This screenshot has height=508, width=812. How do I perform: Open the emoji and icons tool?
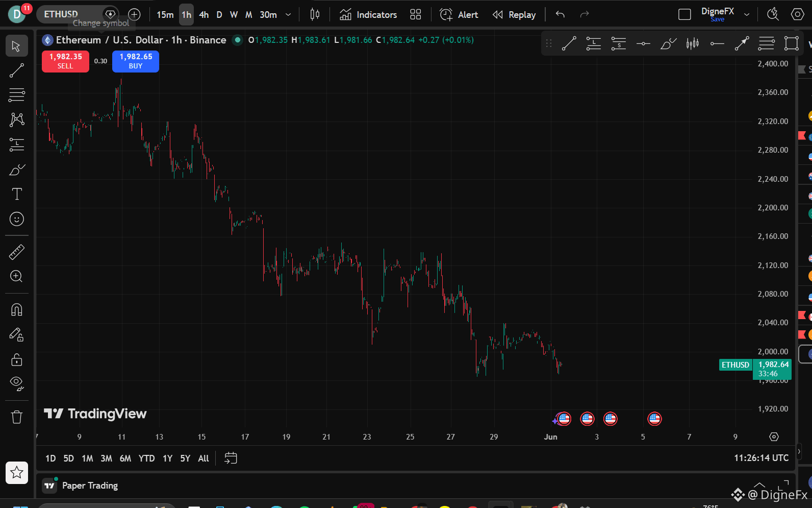[x=16, y=219]
